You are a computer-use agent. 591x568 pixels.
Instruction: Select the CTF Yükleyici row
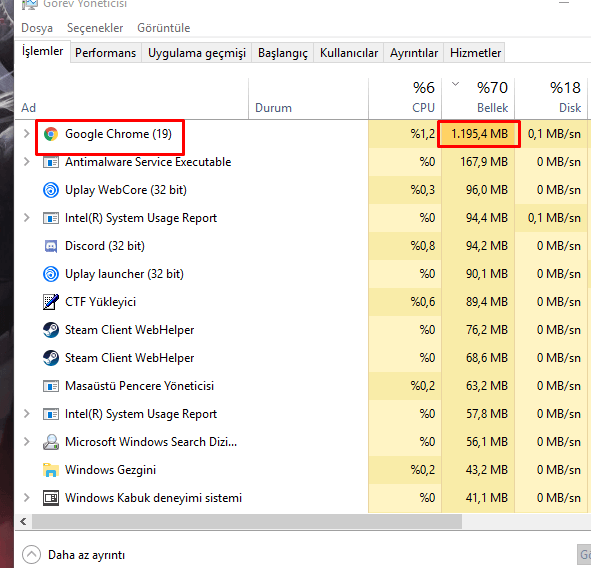pos(302,302)
